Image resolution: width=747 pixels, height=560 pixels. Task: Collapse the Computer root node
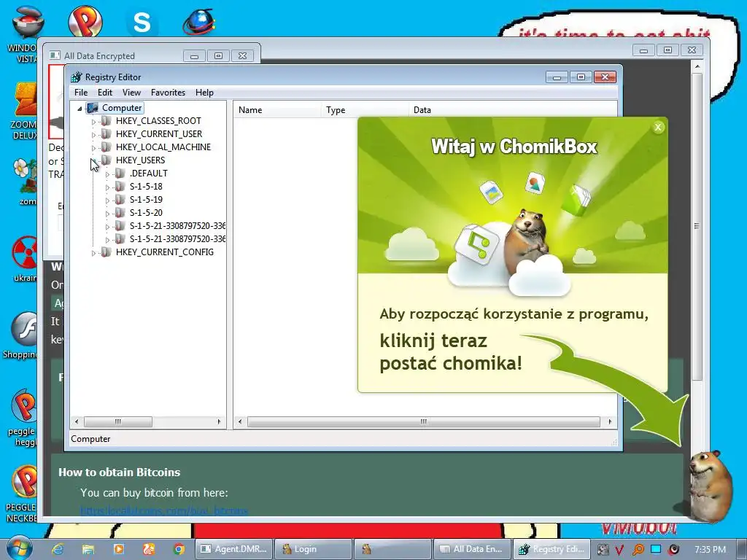pyautogui.click(x=80, y=109)
